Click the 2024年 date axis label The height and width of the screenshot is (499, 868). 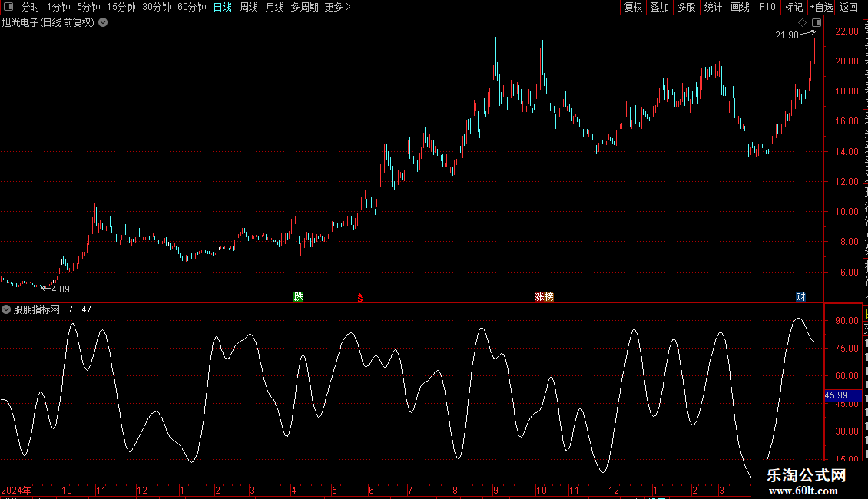click(x=16, y=490)
